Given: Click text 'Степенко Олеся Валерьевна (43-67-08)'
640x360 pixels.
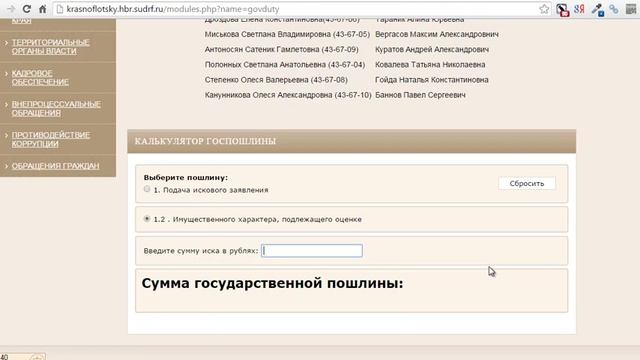Looking at the screenshot, I should 276,80.
